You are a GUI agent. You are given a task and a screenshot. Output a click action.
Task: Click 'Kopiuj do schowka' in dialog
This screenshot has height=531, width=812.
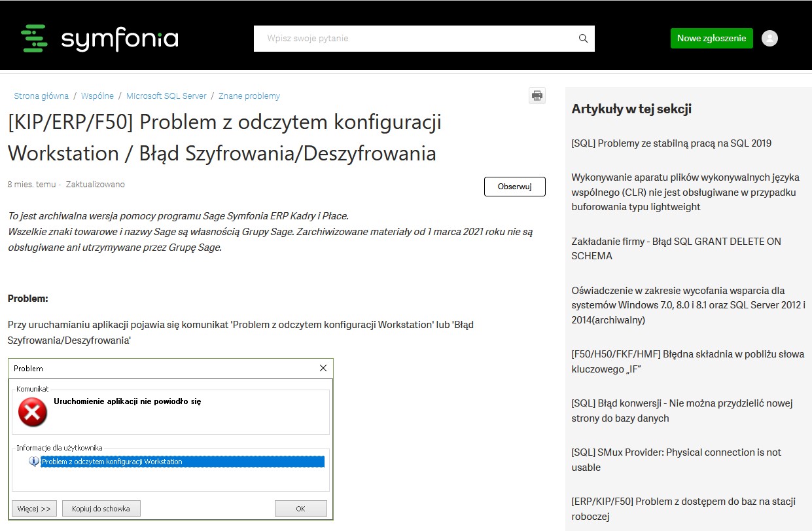[x=101, y=509]
